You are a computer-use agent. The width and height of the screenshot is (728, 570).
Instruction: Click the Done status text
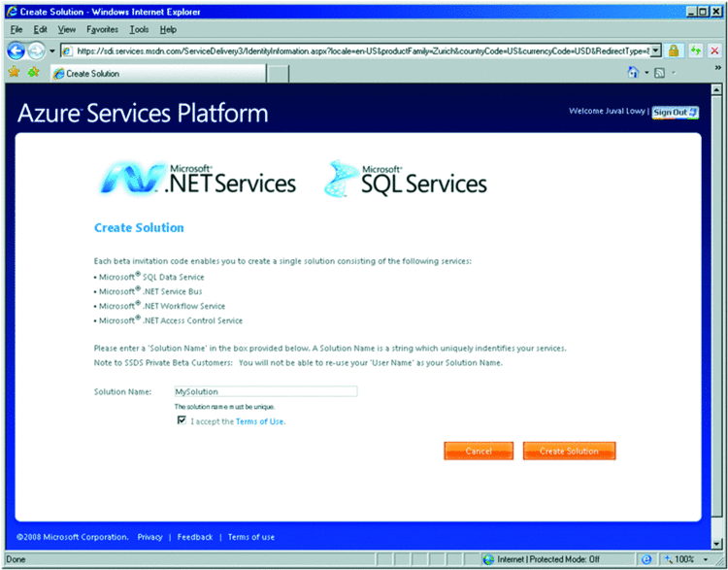pyautogui.click(x=16, y=559)
